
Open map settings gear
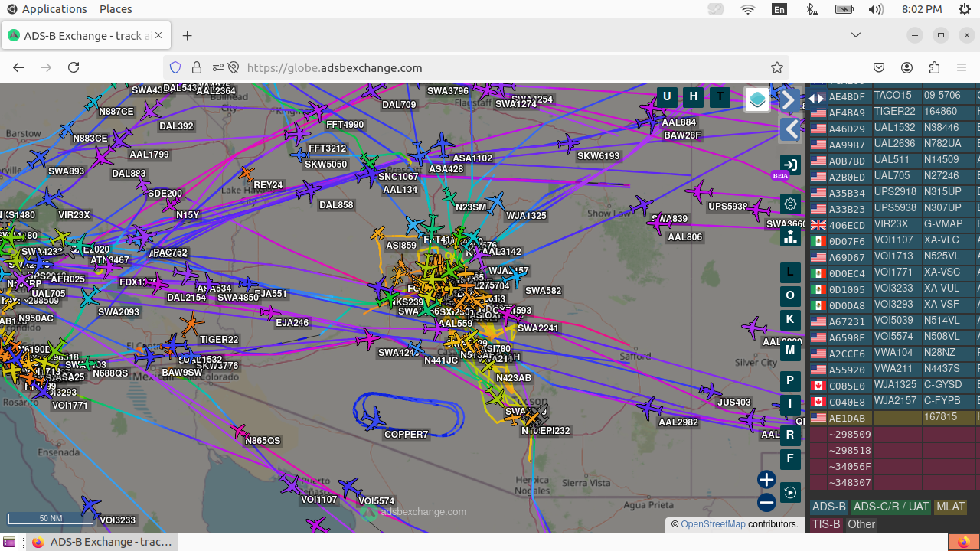790,204
